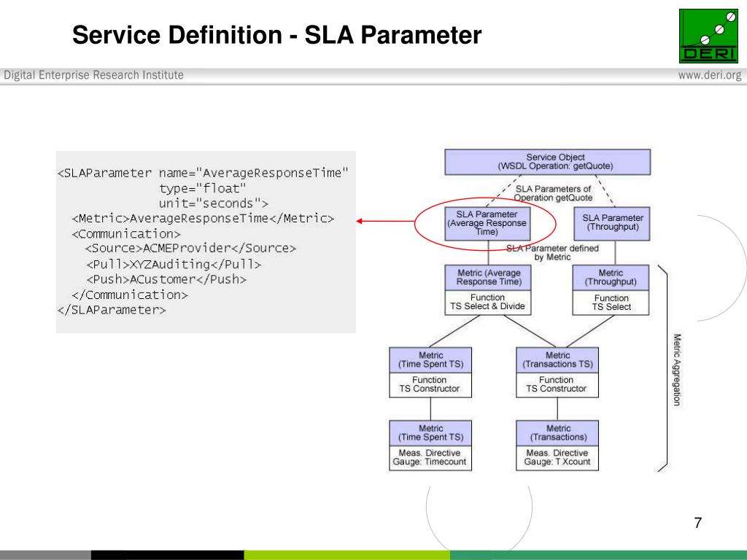The image size is (747, 560).
Task: Select the Service Object getQuote box
Action: point(547,162)
